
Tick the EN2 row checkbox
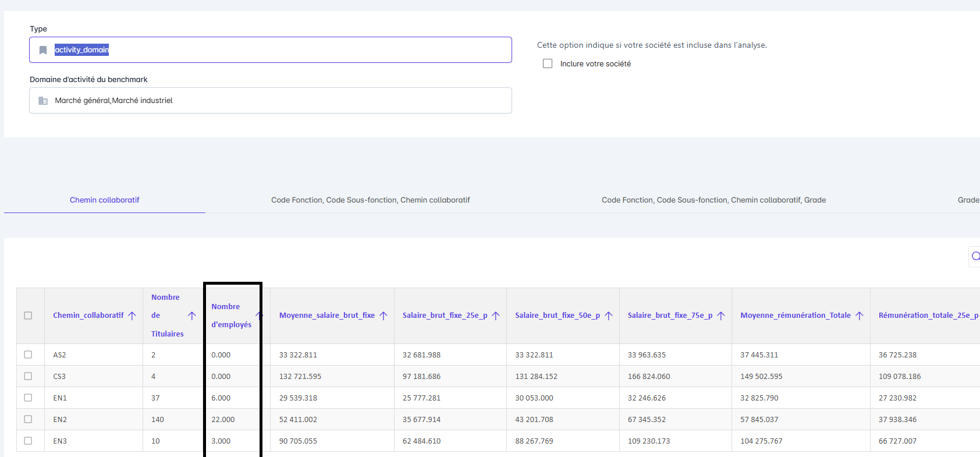coord(28,419)
